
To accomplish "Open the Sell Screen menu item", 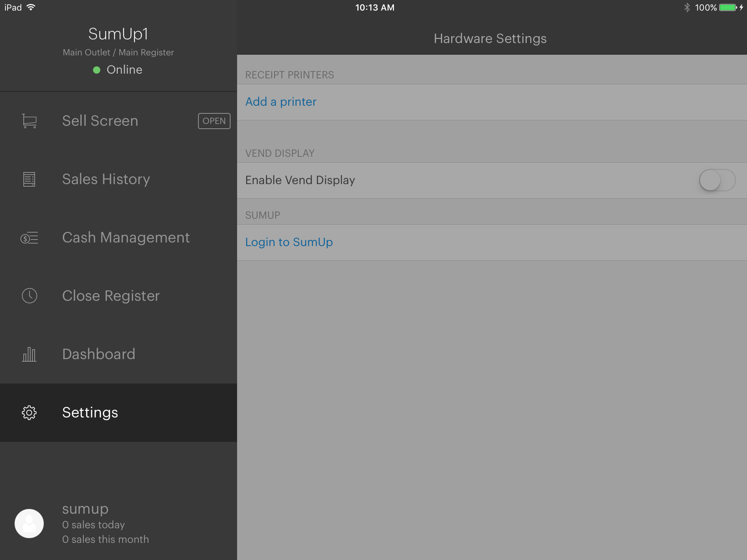I will click(100, 121).
